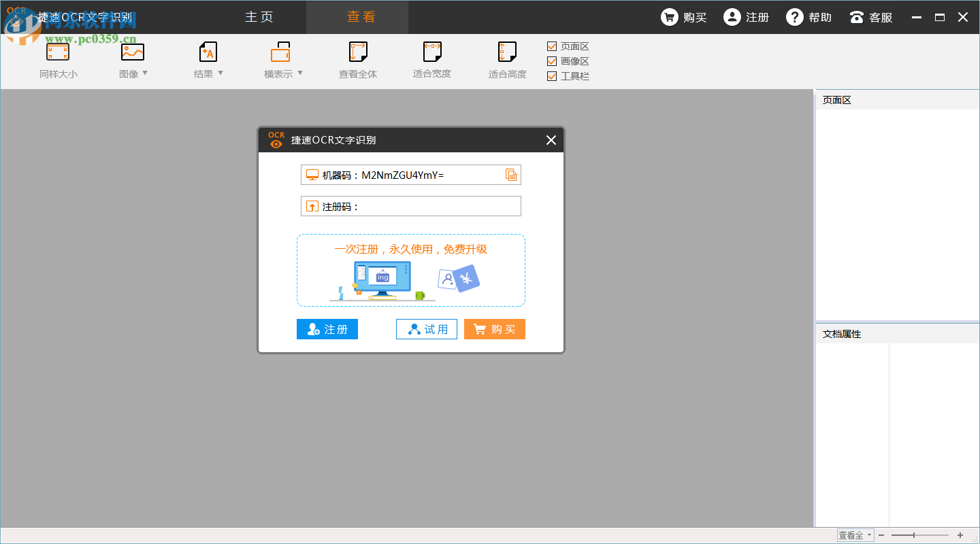The image size is (980, 544).
Task: Select the 适合宽度 fit-width tool
Action: [x=432, y=61]
